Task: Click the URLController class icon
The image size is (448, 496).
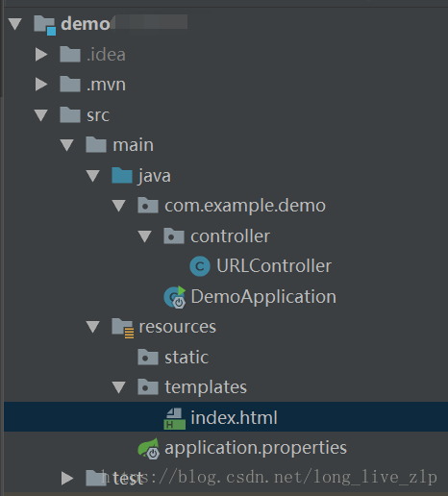Action: tap(200, 266)
